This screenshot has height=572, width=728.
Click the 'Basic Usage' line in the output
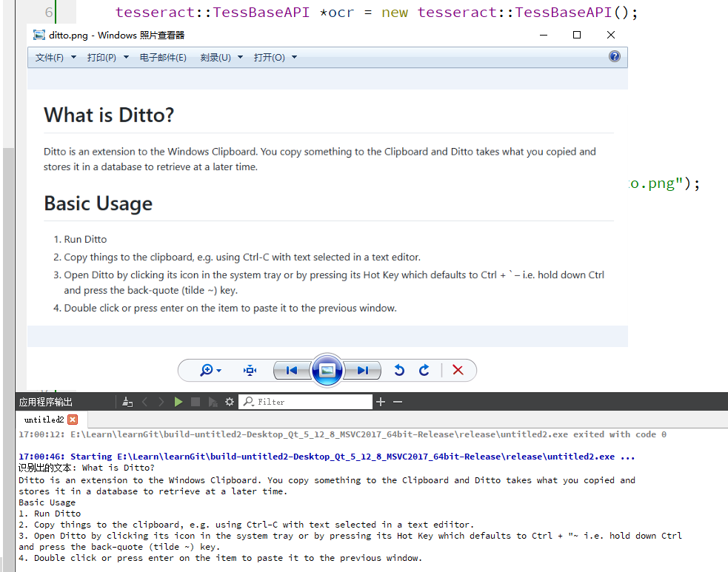coord(47,502)
